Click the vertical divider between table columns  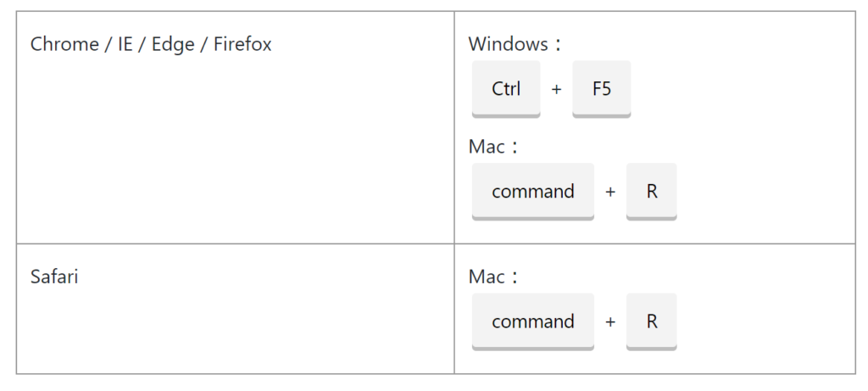pos(454,193)
